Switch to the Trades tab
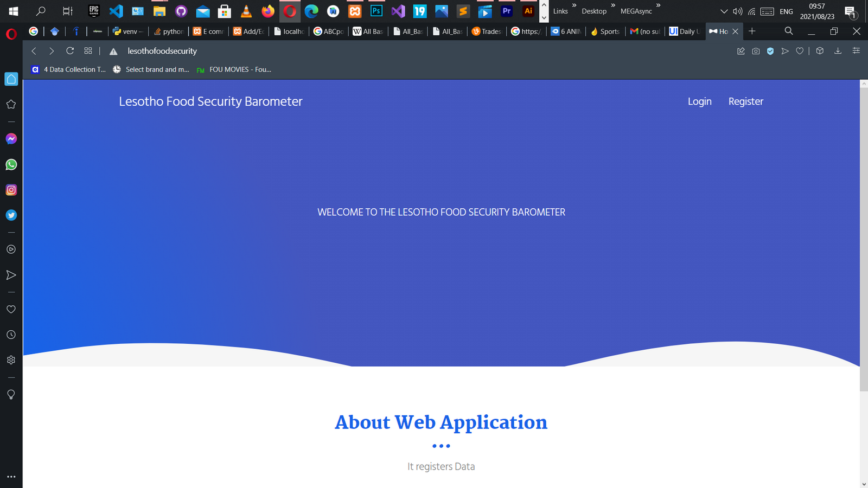The width and height of the screenshot is (868, 488). coord(487,31)
